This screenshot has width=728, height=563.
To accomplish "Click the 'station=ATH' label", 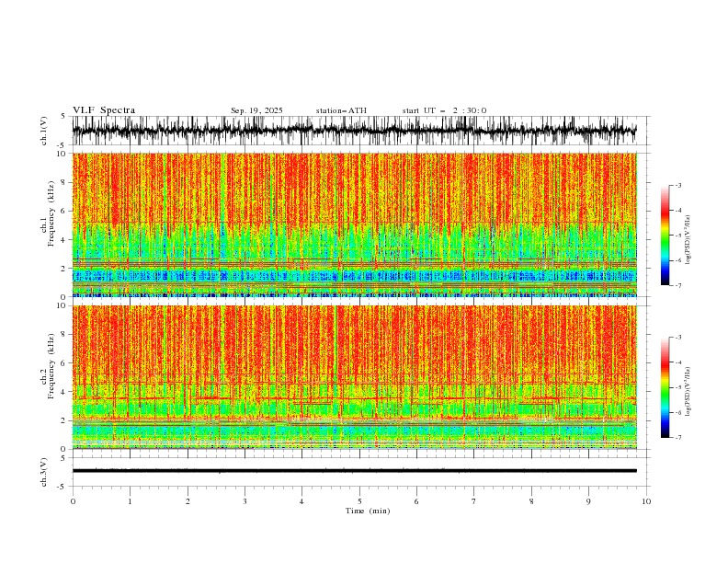I will point(341,110).
